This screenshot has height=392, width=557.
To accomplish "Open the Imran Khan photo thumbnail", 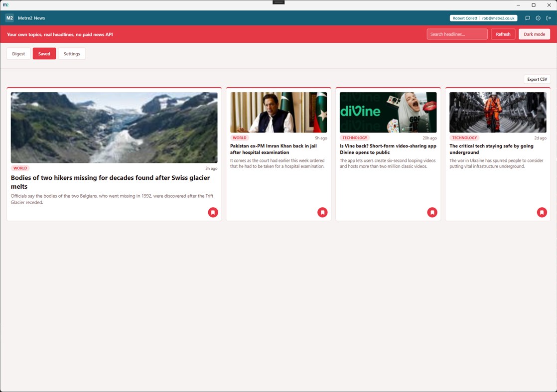I will point(278,112).
